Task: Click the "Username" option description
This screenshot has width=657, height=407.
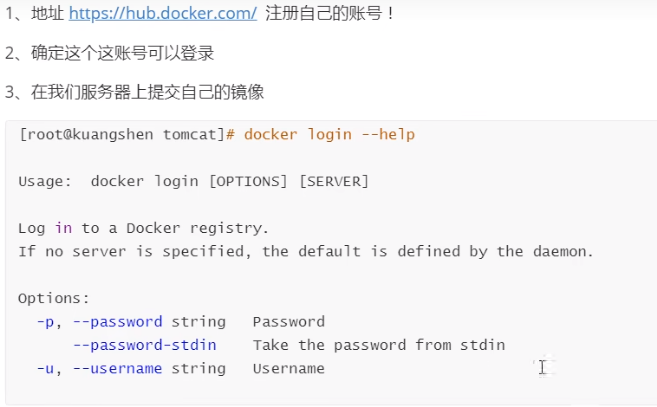Action: 288,369
